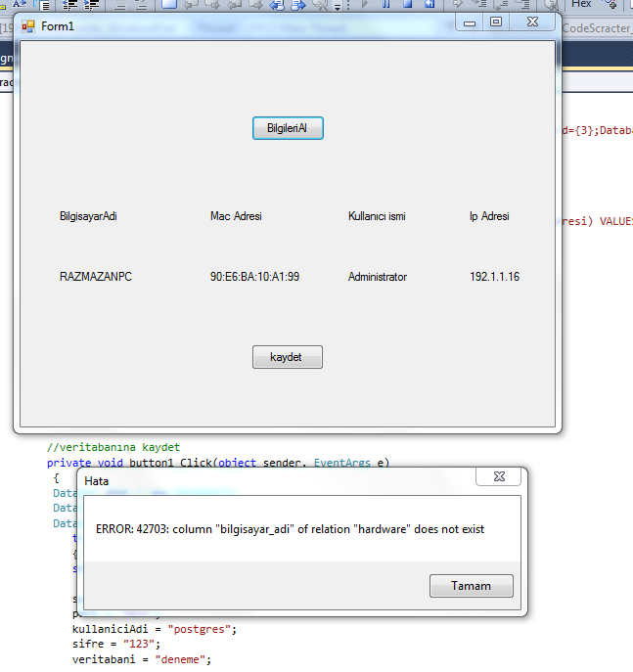Close the Form1 window
633x672 pixels.
[x=531, y=22]
